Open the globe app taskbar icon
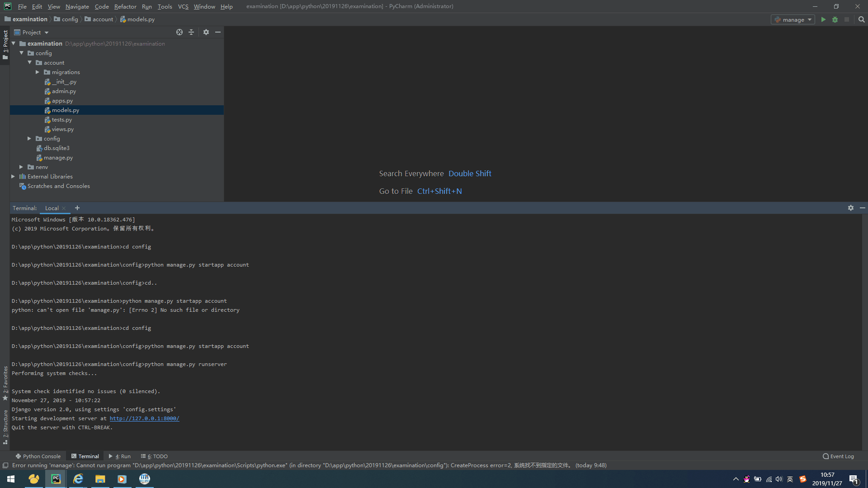868x488 pixels. click(x=144, y=479)
